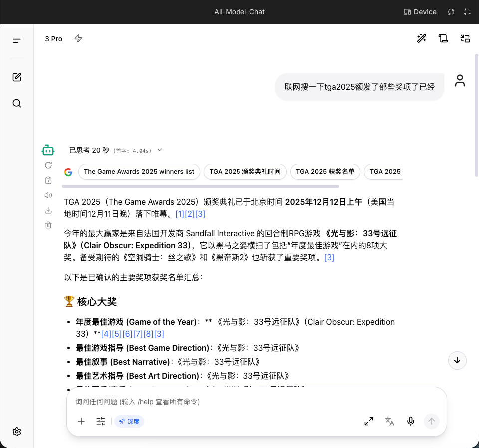Open the search icon in the sidebar
Screen dimensions: 479x448
(17, 104)
